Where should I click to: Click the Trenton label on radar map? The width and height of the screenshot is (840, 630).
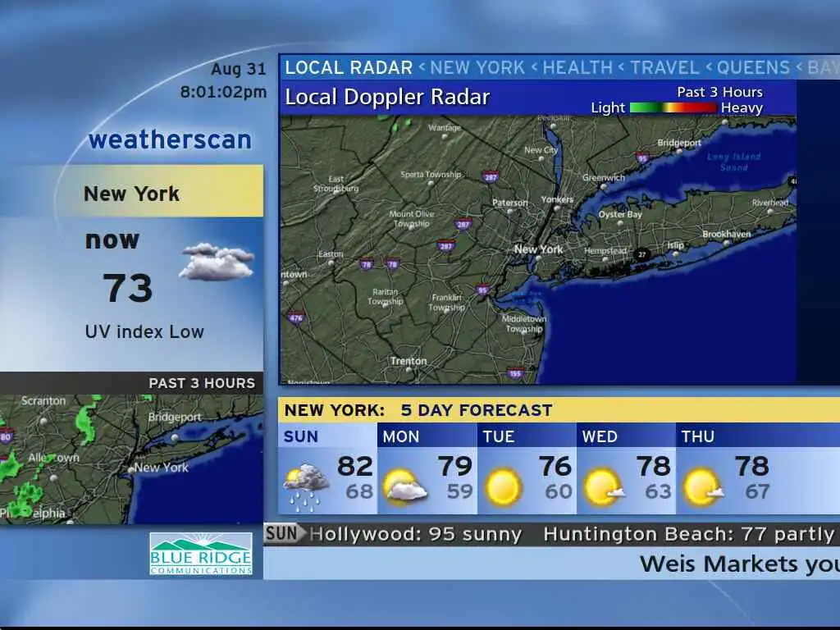pos(409,361)
